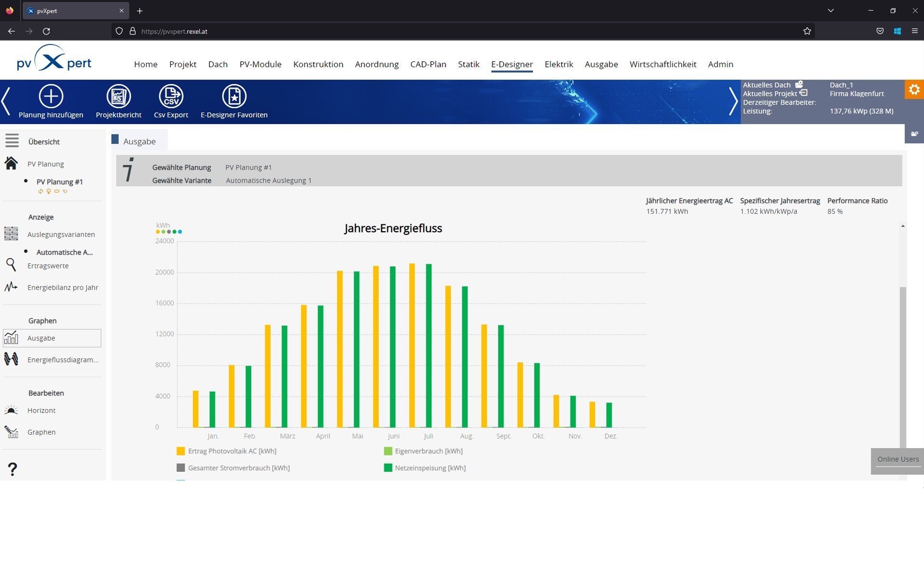Viewport: 924px width, 579px height.
Task: Expand toolbar with right chevron arrow
Action: 733,101
